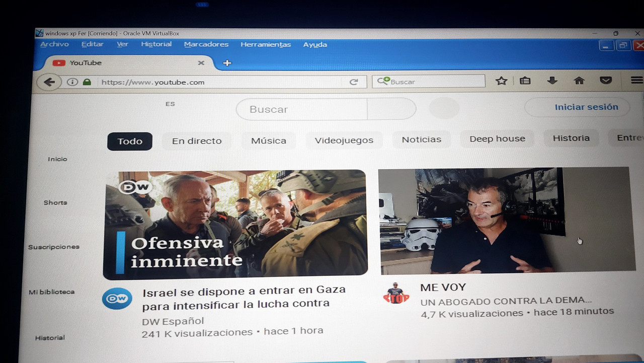Open the Ver menu
644x363 pixels.
pos(122,44)
